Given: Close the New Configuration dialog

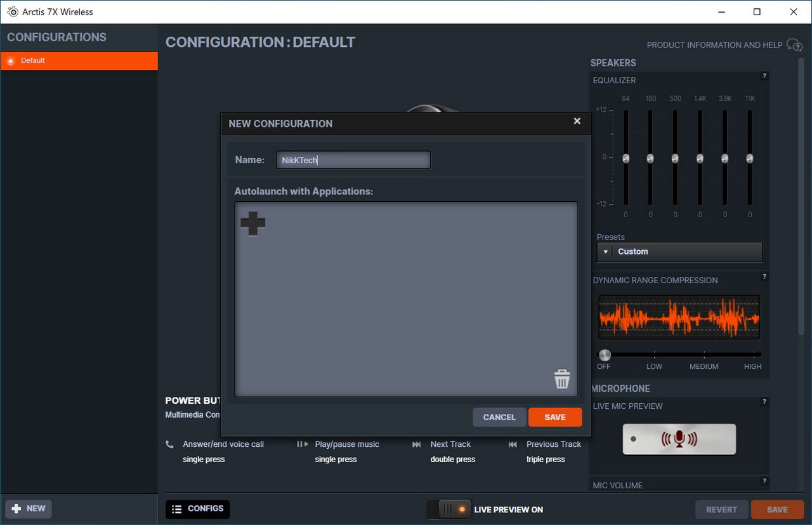Looking at the screenshot, I should [x=577, y=121].
